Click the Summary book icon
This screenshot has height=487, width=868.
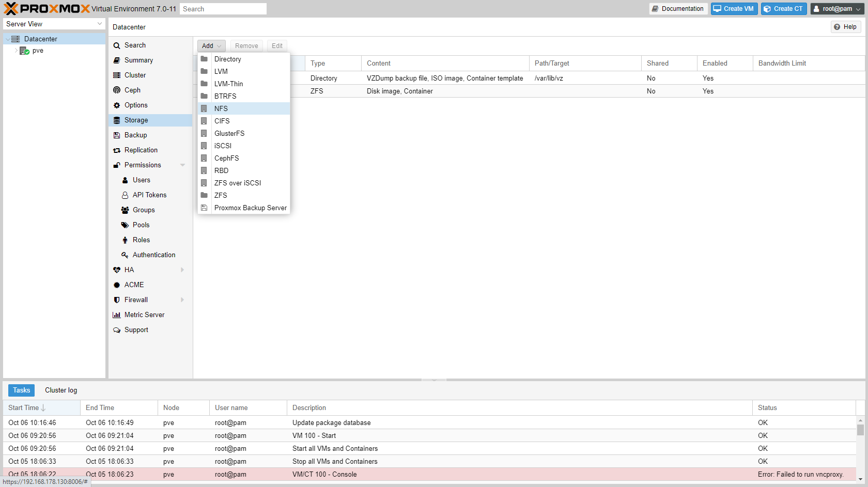point(117,60)
